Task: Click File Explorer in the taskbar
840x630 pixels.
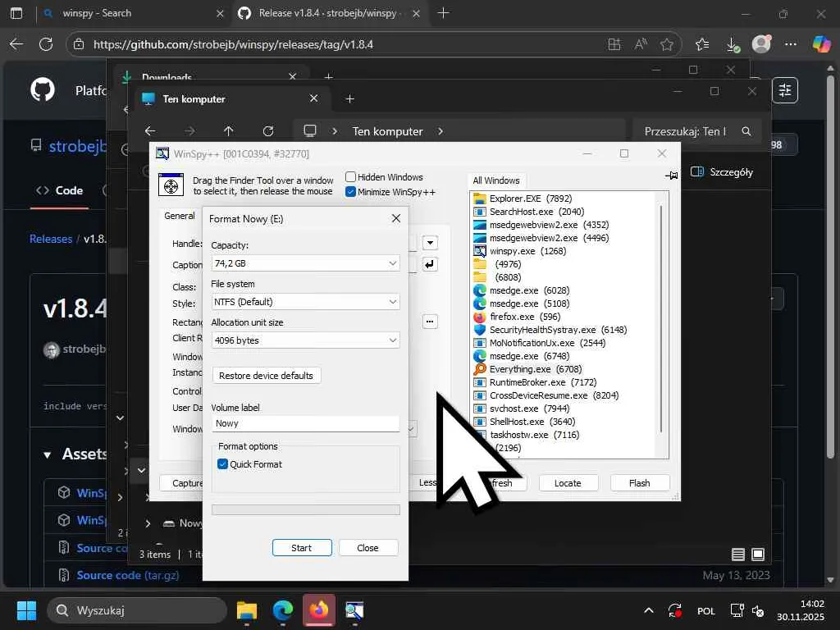Action: [247, 610]
